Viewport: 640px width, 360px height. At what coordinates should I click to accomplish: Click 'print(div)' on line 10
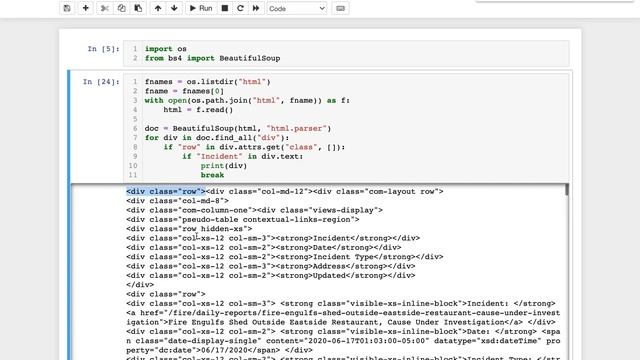coord(224,166)
